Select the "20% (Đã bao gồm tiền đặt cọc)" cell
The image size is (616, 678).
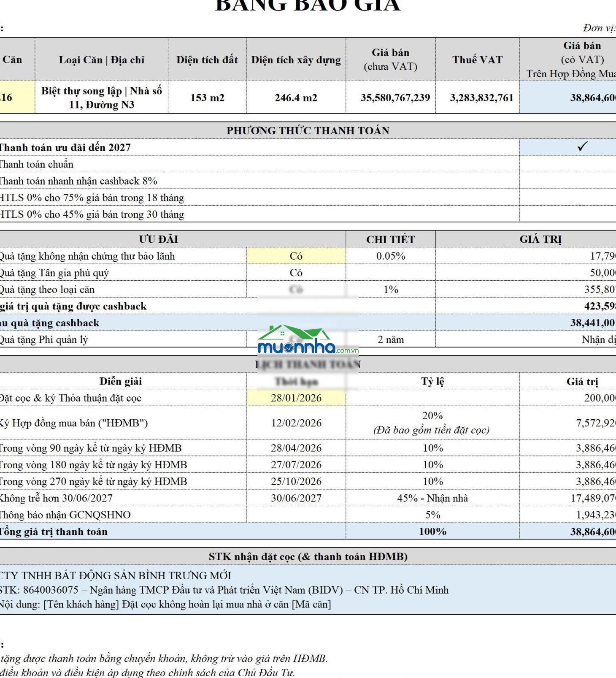pyautogui.click(x=432, y=423)
